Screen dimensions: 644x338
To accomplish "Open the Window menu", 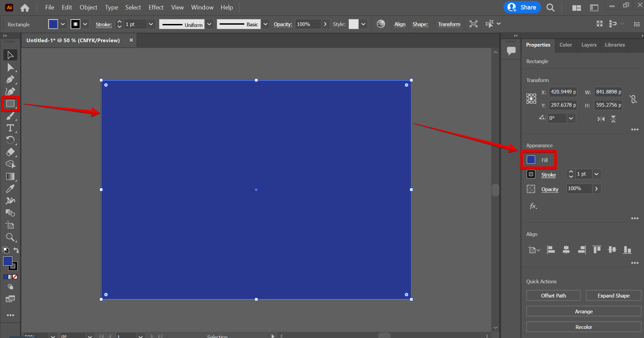I will point(202,7).
